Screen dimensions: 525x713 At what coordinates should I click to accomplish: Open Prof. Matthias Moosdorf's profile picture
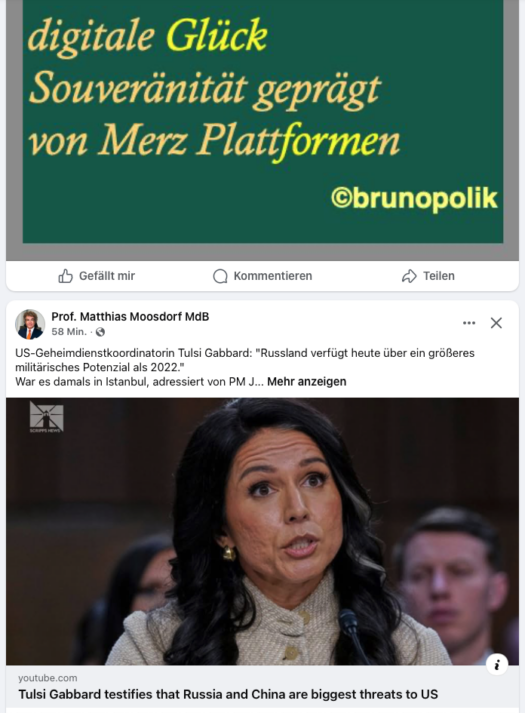click(30, 324)
